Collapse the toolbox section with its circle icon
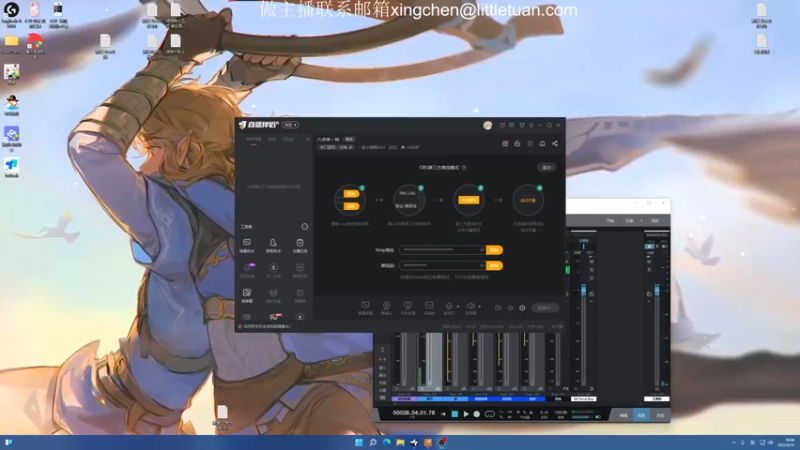 pos(305,227)
